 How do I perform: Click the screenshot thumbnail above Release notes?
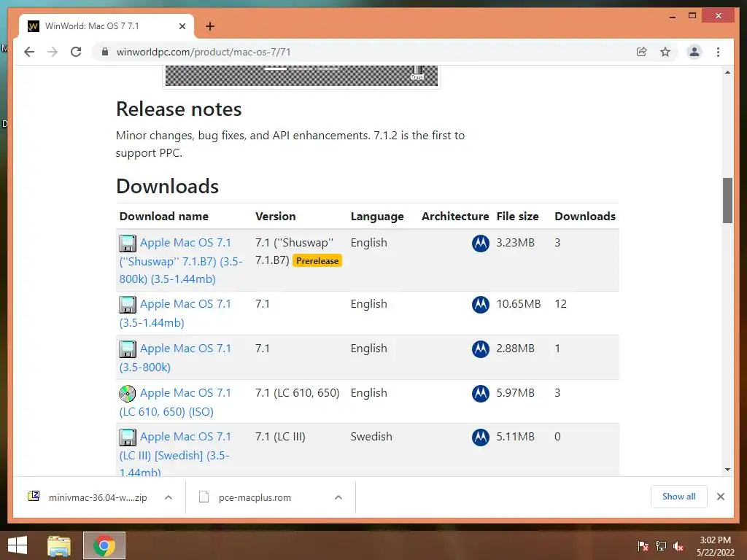pos(301,76)
